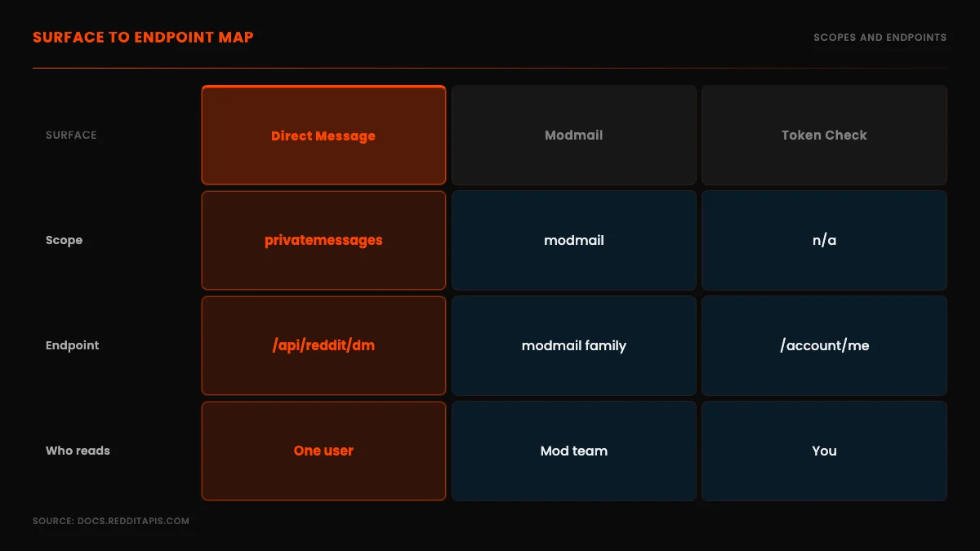Select the 'modmail family' cell

[574, 345]
